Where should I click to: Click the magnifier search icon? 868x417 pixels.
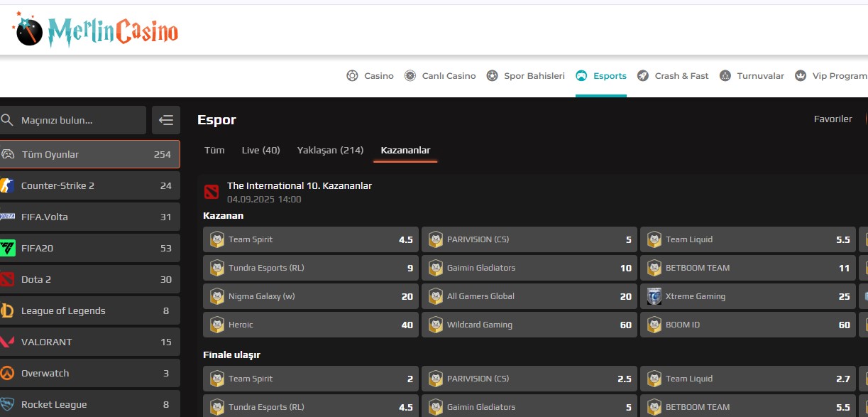7,120
